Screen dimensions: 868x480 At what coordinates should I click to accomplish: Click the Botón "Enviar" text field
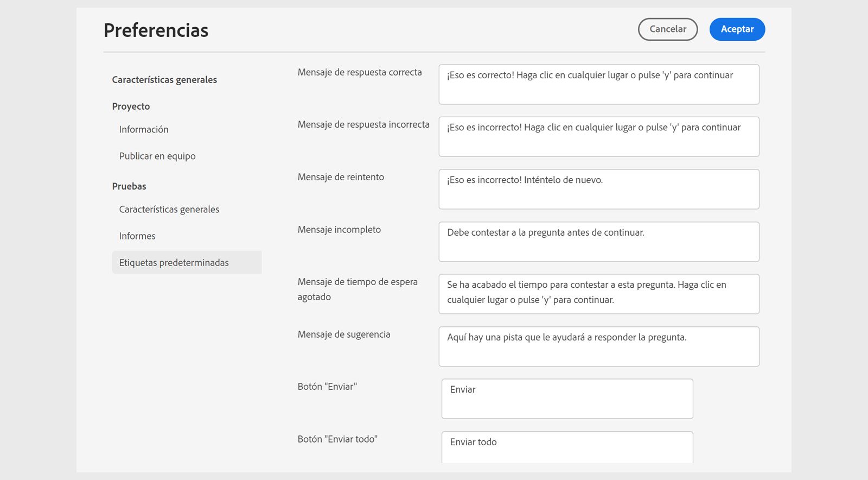567,399
